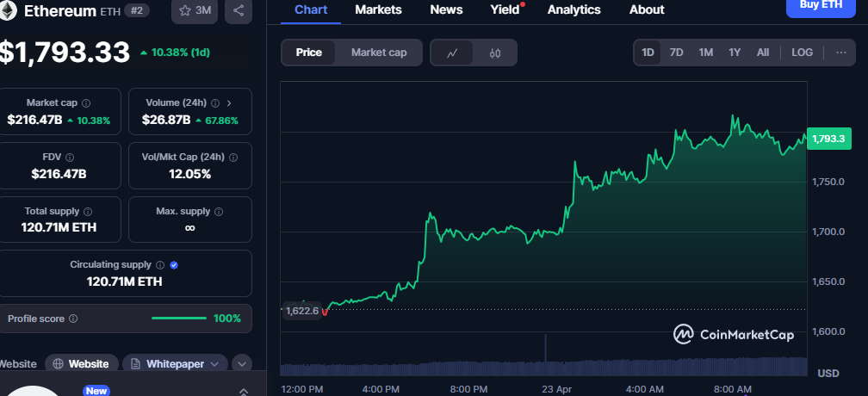Show the Max. supply info icon
Viewport: 868px width, 396px height.
219,211
